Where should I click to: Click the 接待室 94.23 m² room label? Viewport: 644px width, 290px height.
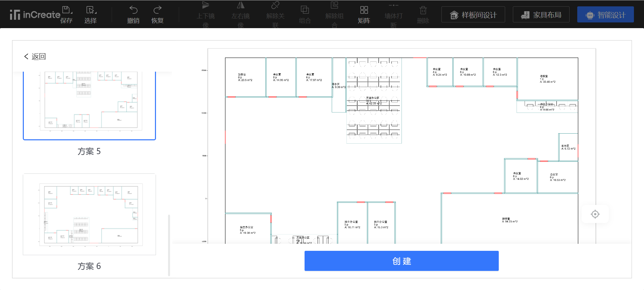click(509, 220)
